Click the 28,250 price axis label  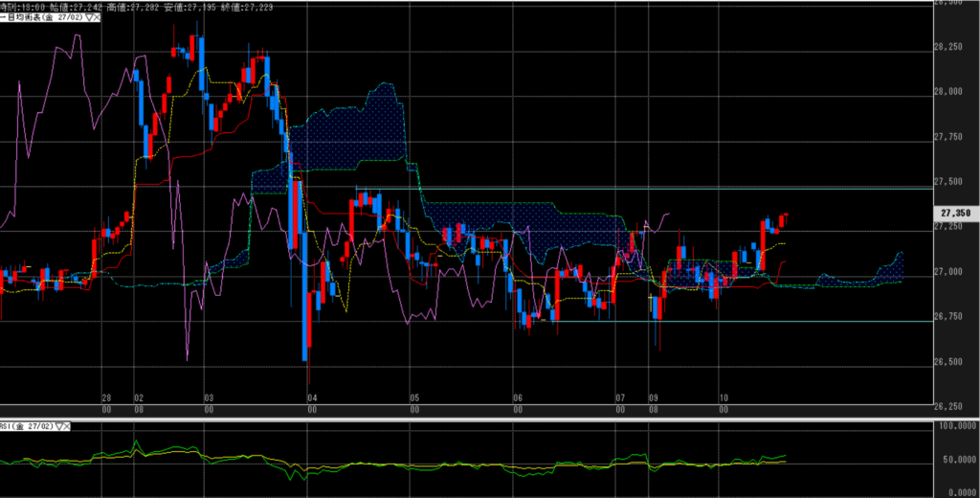click(x=954, y=46)
